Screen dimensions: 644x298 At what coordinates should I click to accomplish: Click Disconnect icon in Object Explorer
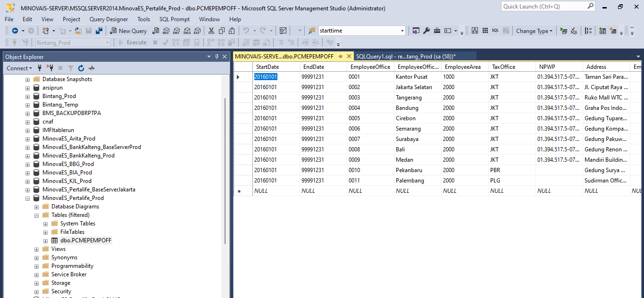(x=50, y=68)
